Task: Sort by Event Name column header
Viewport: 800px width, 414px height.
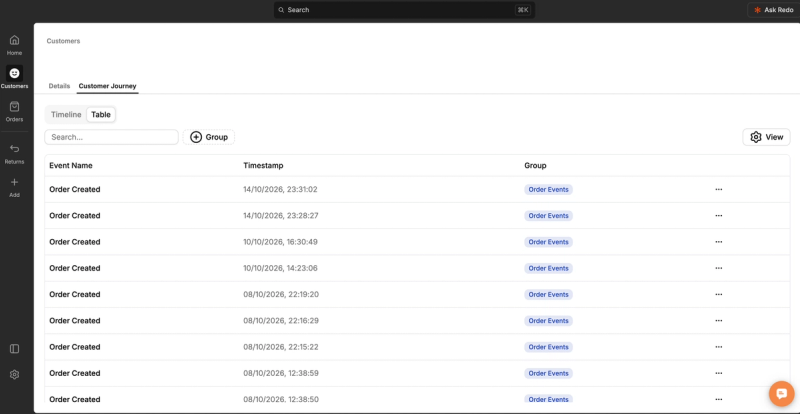Action: point(71,165)
